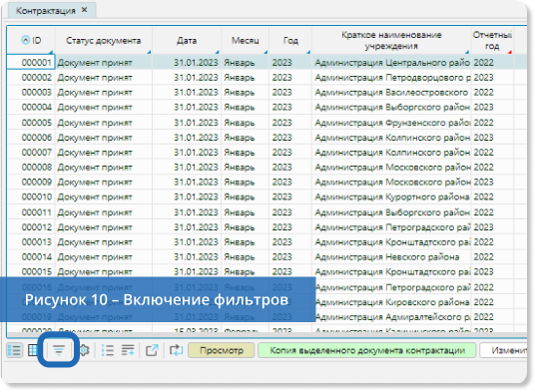This screenshot has height=392, width=535.
Task: Open filter triangle on Месяц header
Action: [266, 52]
